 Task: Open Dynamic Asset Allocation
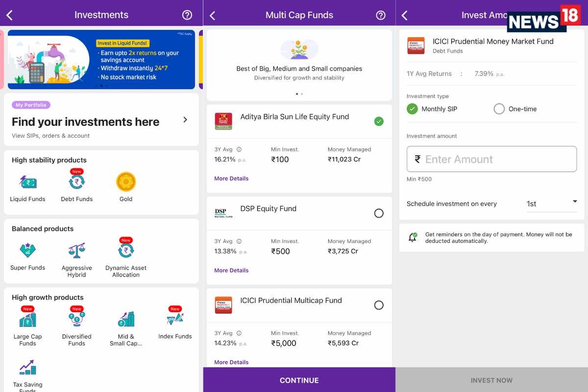click(x=125, y=250)
